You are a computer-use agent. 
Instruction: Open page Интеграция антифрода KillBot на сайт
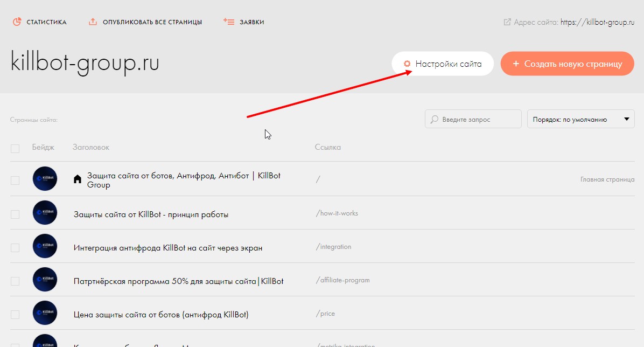point(168,248)
